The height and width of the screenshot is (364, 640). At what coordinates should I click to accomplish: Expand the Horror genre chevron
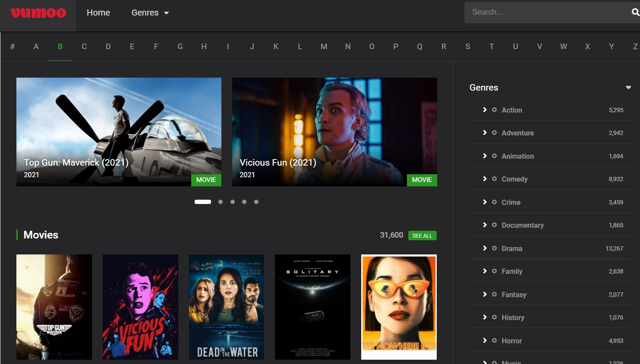tap(485, 340)
